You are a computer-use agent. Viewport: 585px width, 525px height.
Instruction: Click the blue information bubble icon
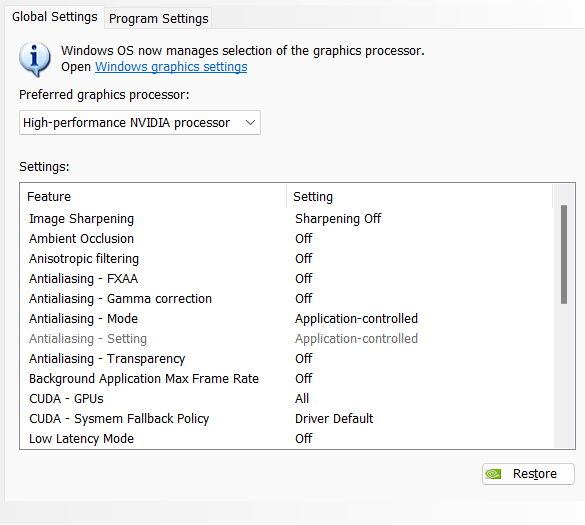tap(35, 59)
